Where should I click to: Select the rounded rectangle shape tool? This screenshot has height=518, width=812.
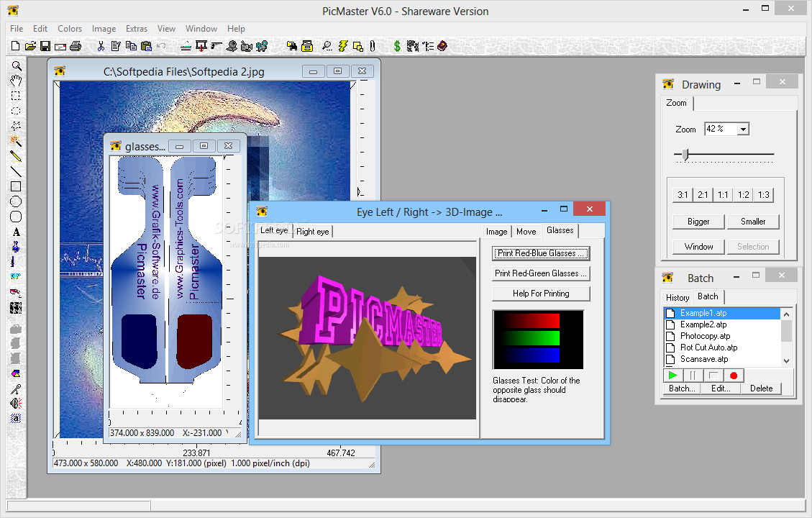click(16, 217)
